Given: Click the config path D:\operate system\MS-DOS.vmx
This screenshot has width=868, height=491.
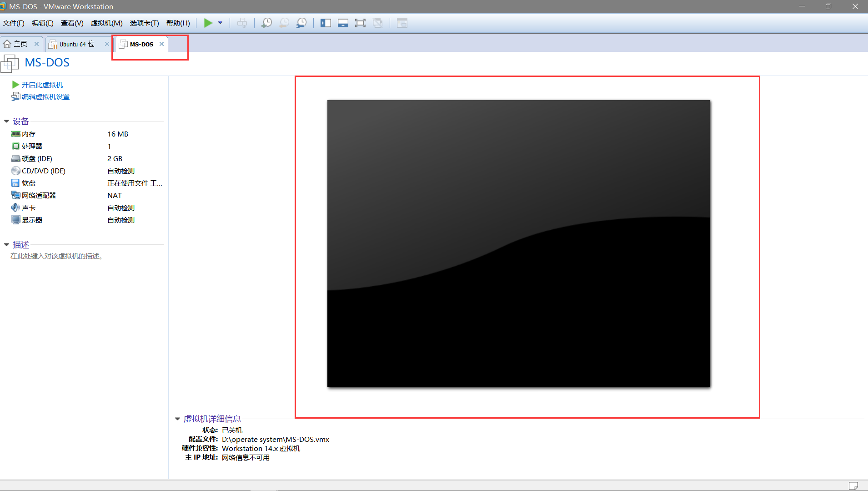Looking at the screenshot, I should coord(276,439).
